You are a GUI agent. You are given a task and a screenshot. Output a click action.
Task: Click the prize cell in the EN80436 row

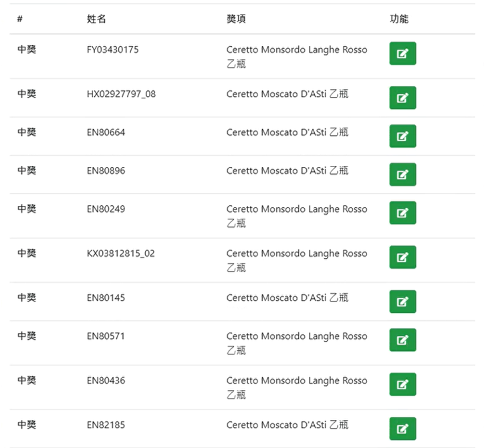click(297, 387)
